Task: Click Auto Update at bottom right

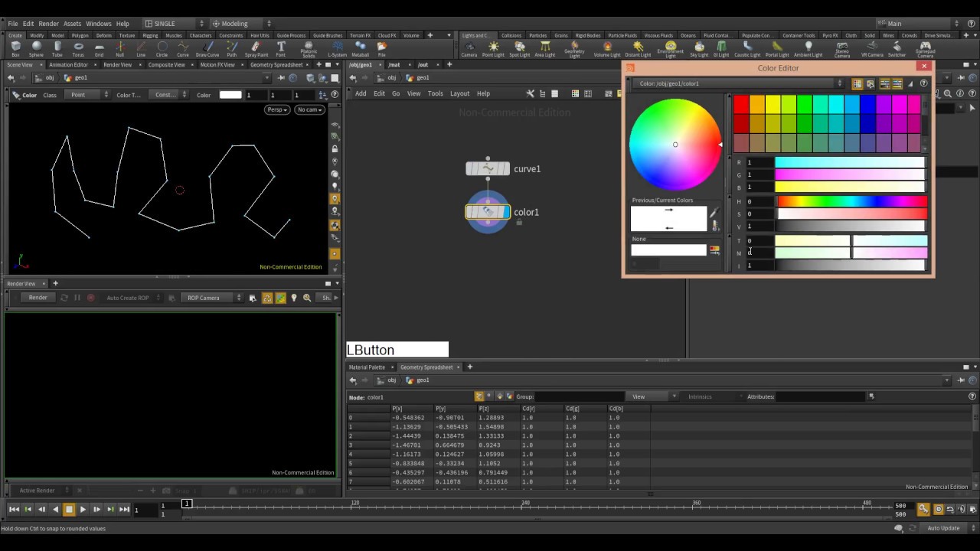Action: pyautogui.click(x=943, y=528)
